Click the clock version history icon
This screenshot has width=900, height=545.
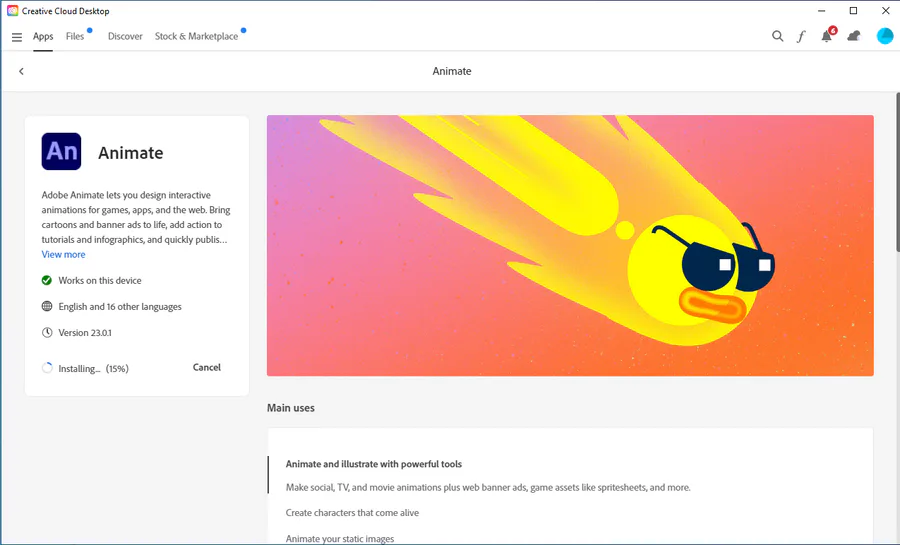point(47,332)
